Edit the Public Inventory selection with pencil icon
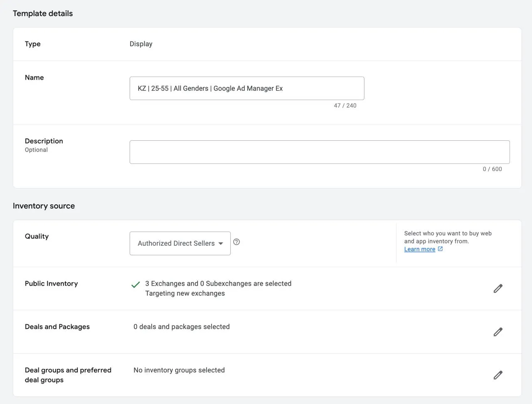Viewport: 532px width, 404px height. click(x=498, y=289)
